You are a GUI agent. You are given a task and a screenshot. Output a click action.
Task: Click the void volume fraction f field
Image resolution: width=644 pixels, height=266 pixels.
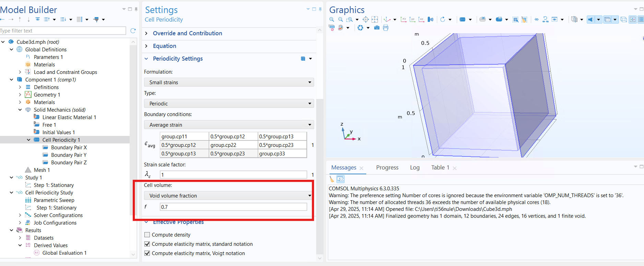tap(233, 207)
